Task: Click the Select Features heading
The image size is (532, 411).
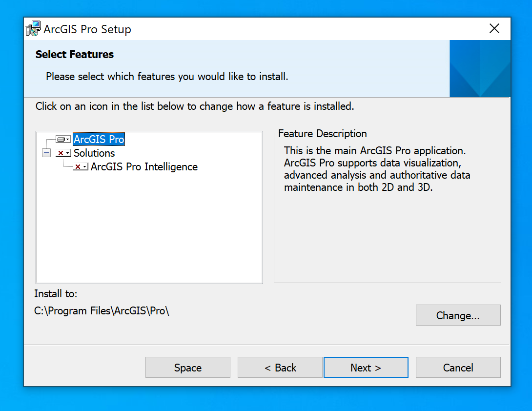Action: click(75, 54)
